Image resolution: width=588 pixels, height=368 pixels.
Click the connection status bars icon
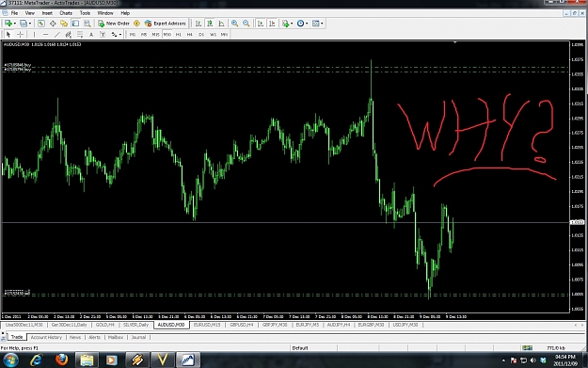tap(527, 348)
